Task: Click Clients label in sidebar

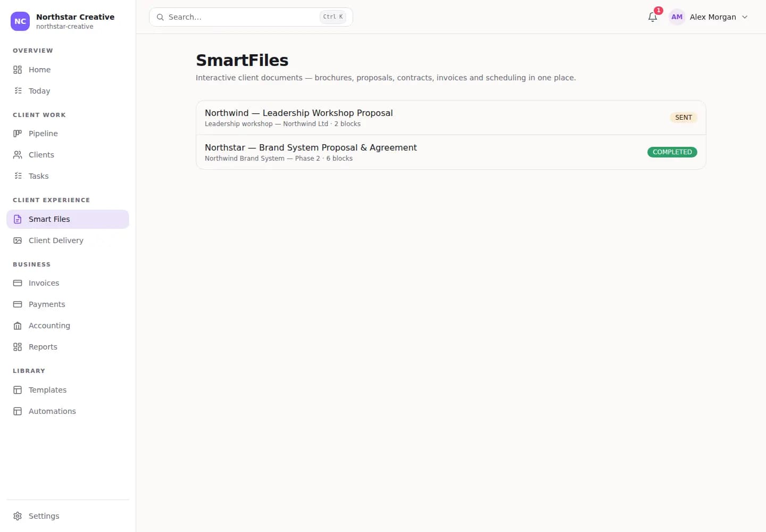Action: pyautogui.click(x=41, y=155)
